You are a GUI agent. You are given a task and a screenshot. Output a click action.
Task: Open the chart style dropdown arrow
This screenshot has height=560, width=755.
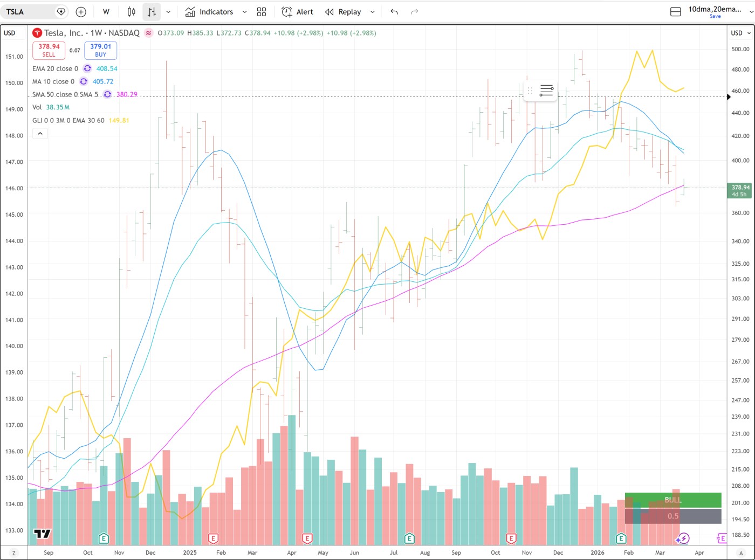point(168,12)
